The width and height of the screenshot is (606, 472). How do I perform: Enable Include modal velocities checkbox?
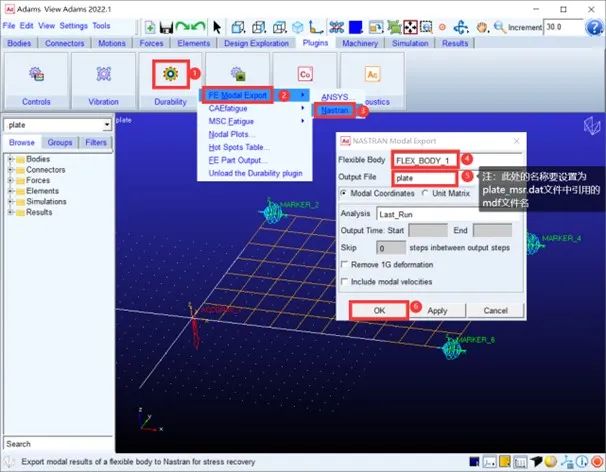pos(344,281)
